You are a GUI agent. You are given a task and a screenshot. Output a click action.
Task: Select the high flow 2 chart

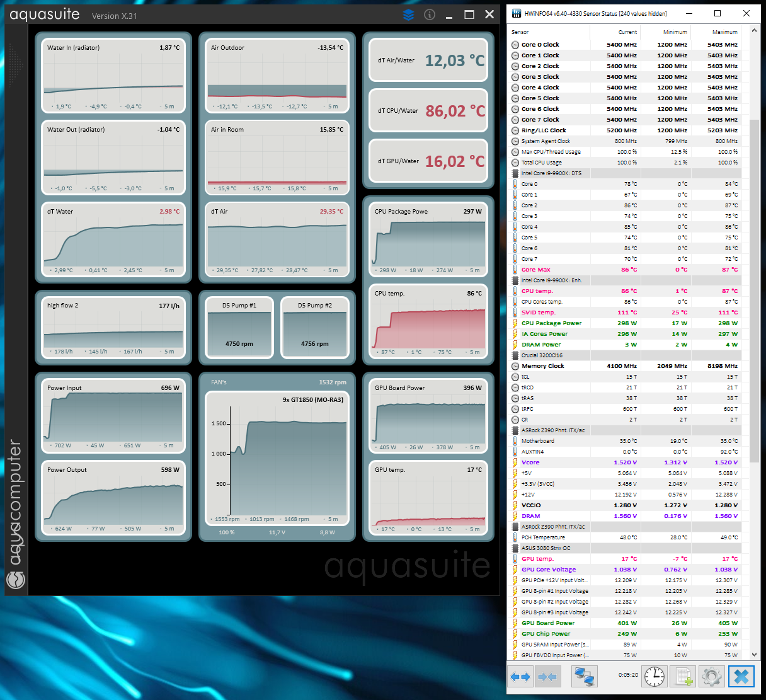[x=113, y=328]
